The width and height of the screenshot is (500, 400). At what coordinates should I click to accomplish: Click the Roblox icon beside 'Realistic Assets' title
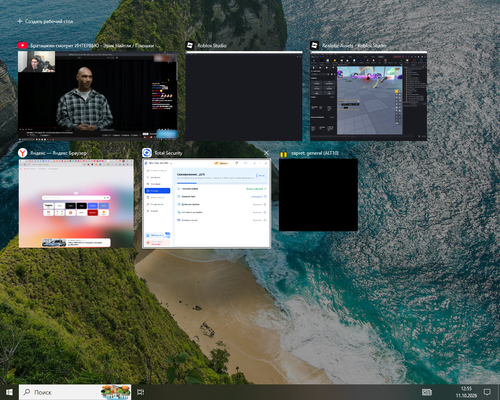pos(314,45)
